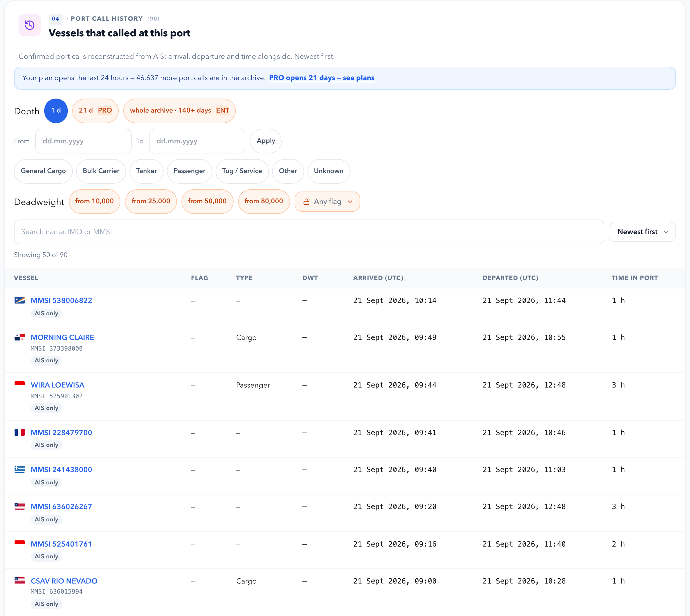Click the Search name, IMO or MMSI box
This screenshot has height=616, width=690.
click(309, 232)
